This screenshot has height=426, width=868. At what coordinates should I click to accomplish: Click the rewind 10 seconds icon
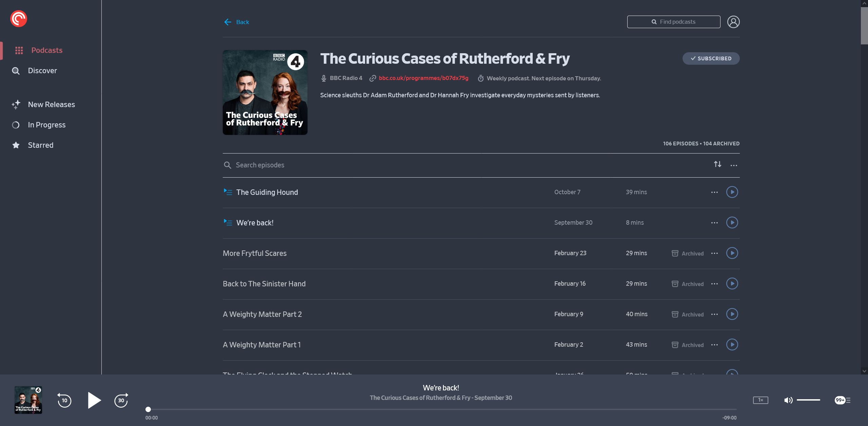pyautogui.click(x=64, y=399)
